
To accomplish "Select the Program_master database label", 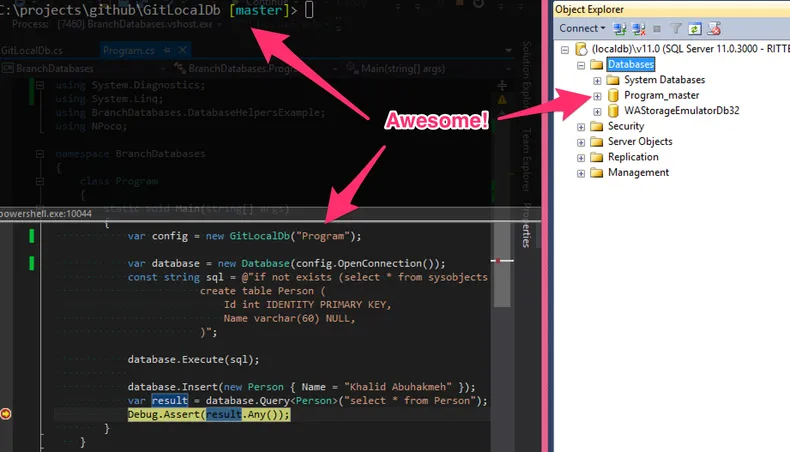I will tap(661, 95).
